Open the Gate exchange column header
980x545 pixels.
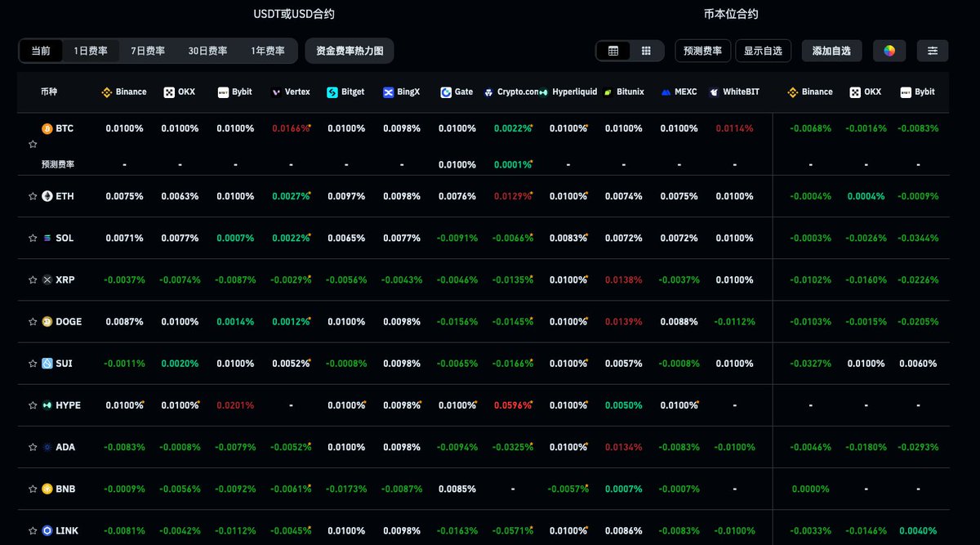(457, 92)
